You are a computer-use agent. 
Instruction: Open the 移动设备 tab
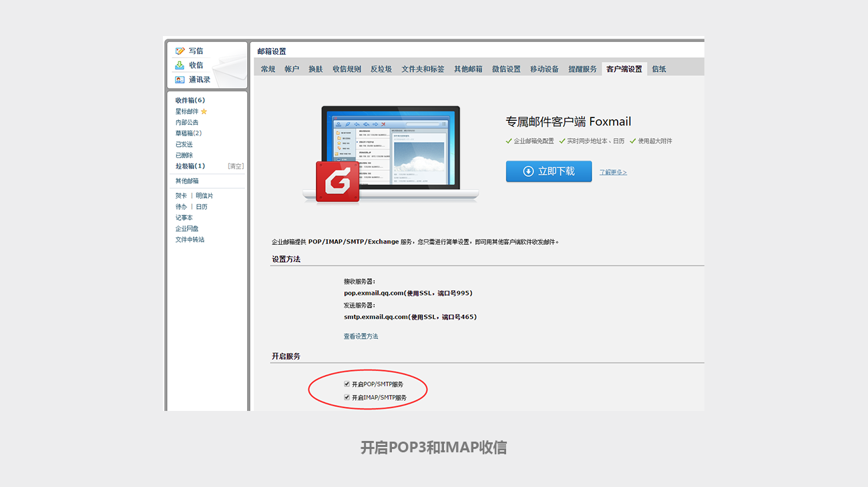544,69
